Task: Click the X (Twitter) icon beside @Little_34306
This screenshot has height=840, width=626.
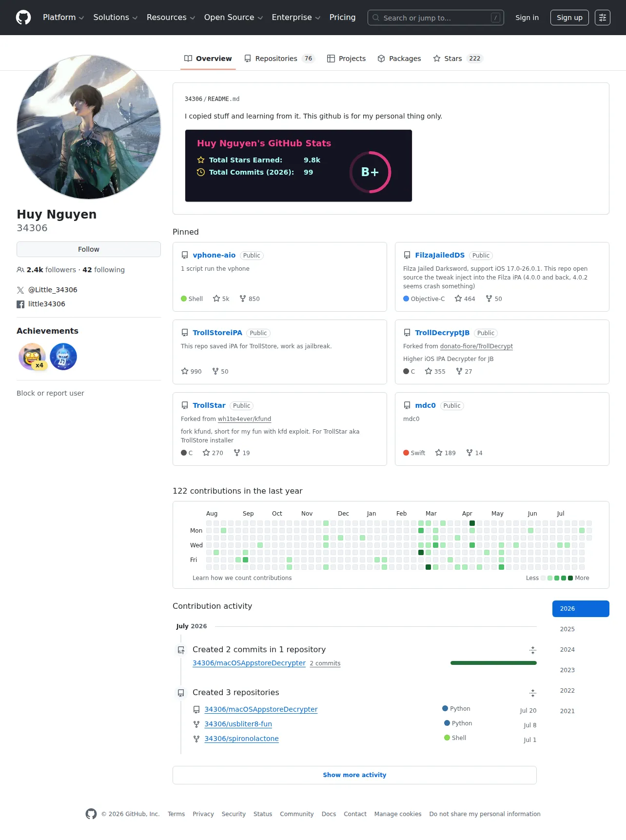Action: pos(20,290)
